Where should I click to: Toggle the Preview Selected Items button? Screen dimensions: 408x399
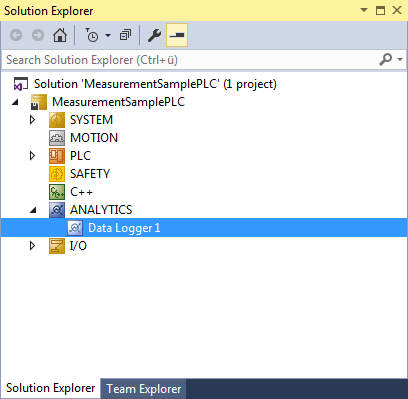pos(177,35)
